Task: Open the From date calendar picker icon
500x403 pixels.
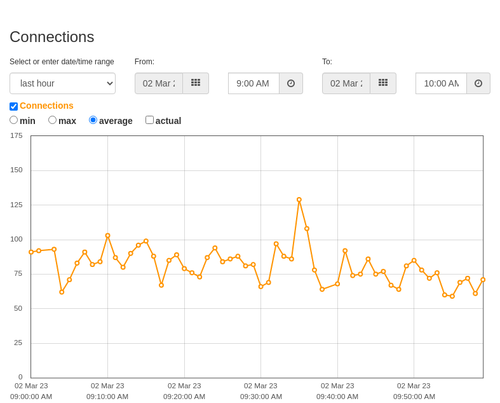Action: 196,83
